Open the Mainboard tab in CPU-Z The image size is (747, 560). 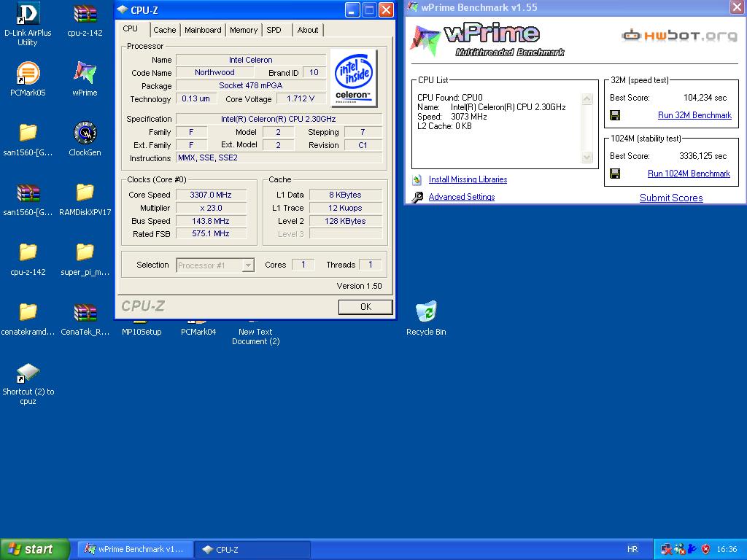click(203, 30)
